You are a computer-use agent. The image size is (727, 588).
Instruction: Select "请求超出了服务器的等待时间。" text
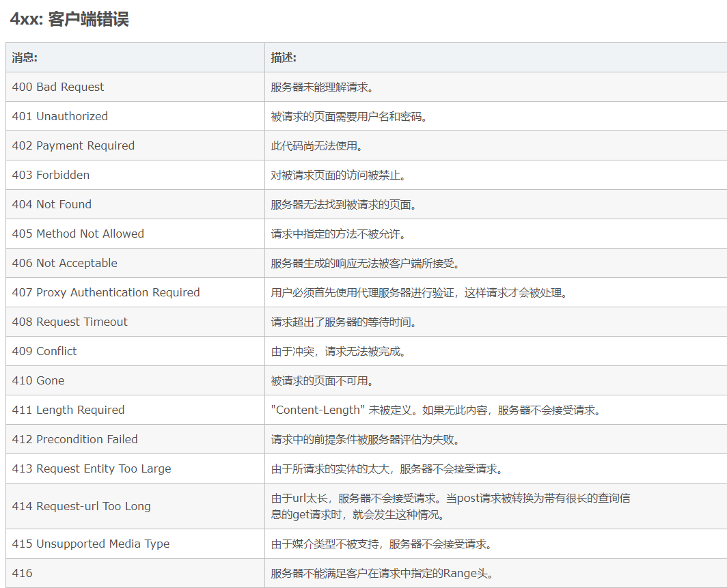point(344,322)
